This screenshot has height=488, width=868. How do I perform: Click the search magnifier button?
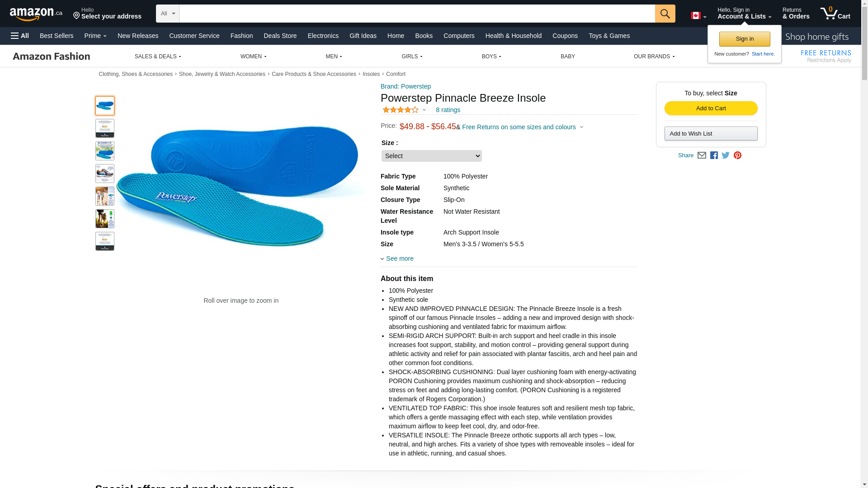pyautogui.click(x=665, y=14)
